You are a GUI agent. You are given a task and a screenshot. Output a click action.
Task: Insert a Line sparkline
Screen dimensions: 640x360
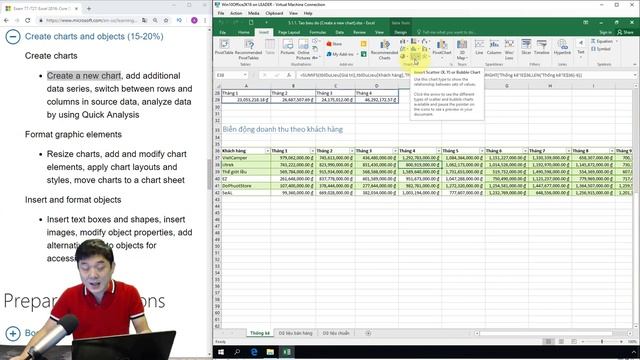479,47
